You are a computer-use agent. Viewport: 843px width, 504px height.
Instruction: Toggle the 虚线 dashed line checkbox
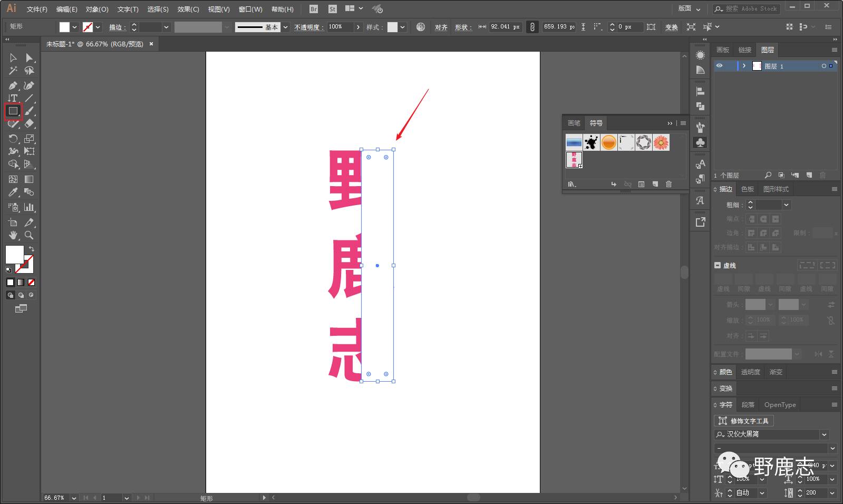[x=718, y=265]
